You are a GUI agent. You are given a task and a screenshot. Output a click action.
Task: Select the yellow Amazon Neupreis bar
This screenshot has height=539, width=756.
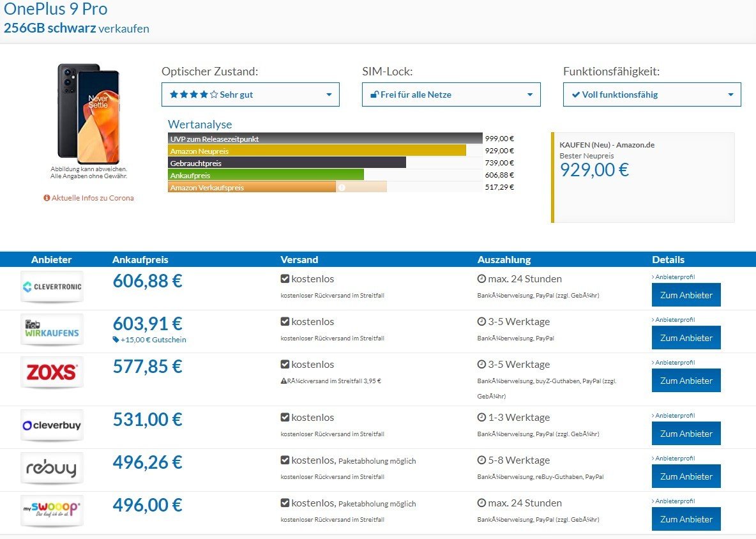317,151
